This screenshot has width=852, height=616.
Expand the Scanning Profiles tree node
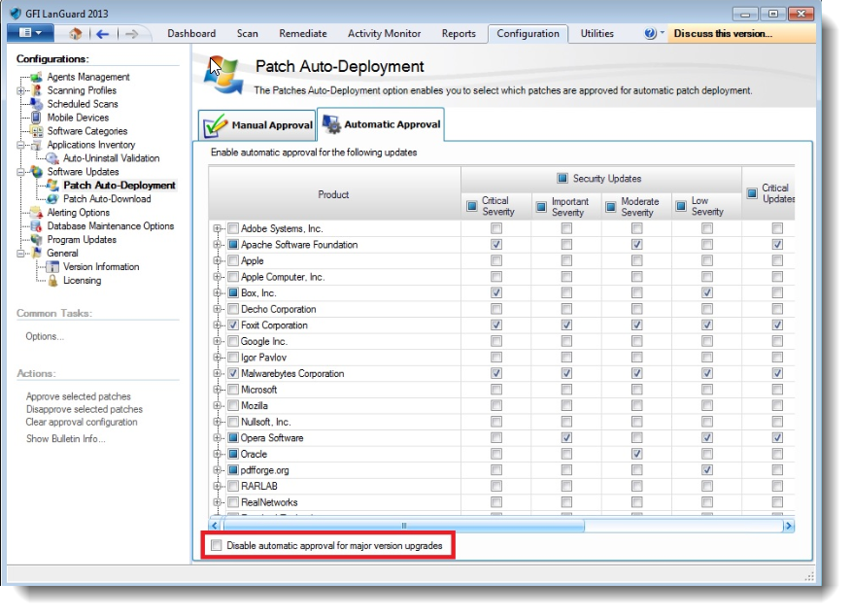pos(21,90)
